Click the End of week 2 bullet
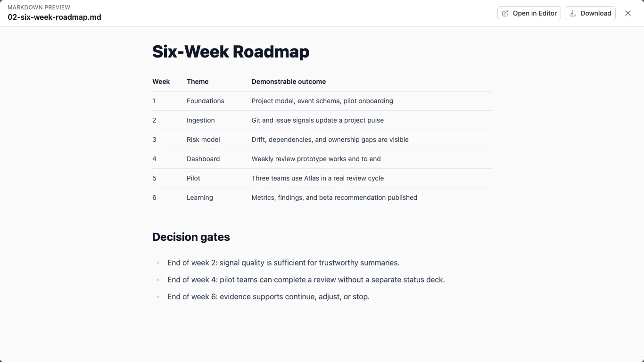 point(283,263)
